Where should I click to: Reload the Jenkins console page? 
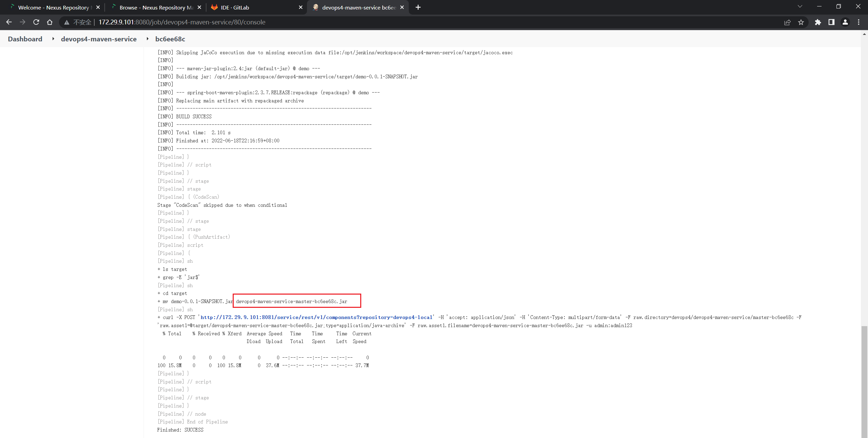coord(36,22)
